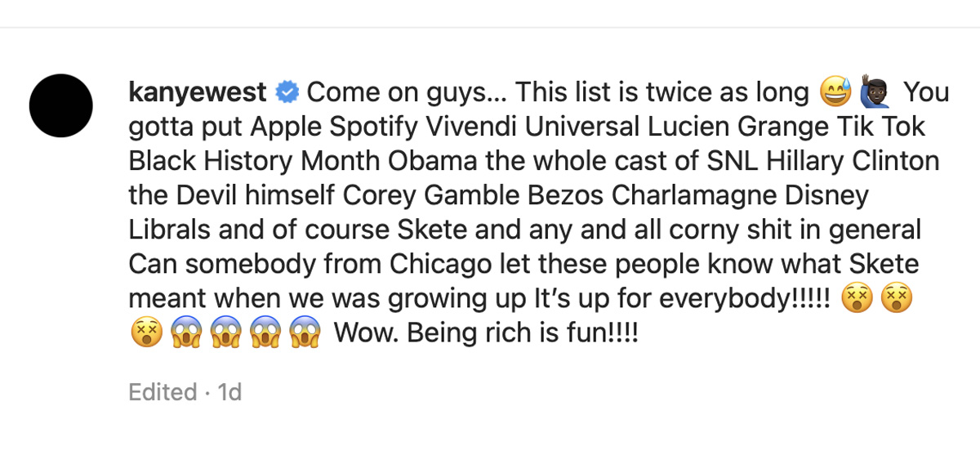Click the kanyewest username link
This screenshot has height=451, width=980.
[198, 93]
